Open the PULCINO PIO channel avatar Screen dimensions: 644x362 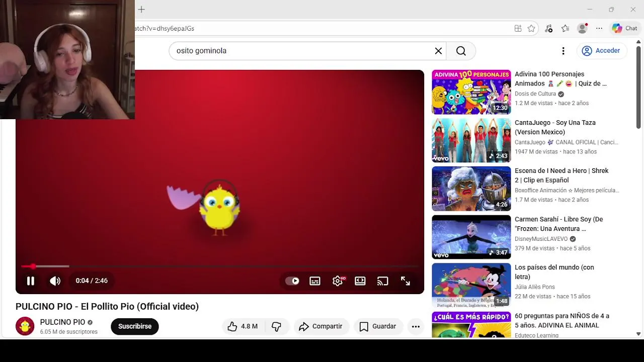pos(25,326)
